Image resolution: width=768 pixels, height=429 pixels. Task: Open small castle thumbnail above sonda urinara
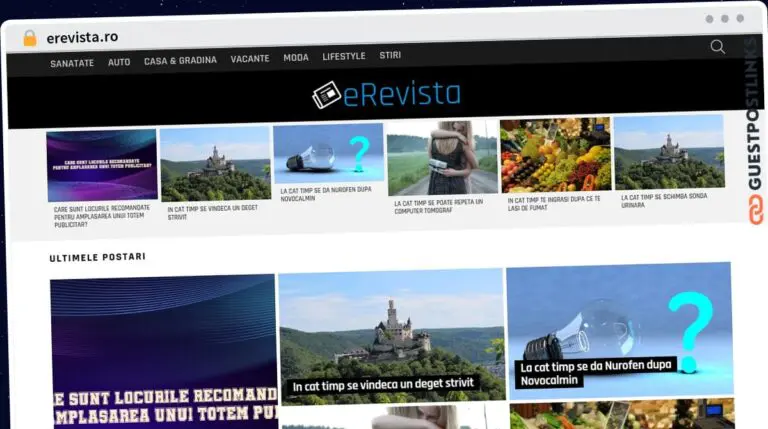point(669,152)
